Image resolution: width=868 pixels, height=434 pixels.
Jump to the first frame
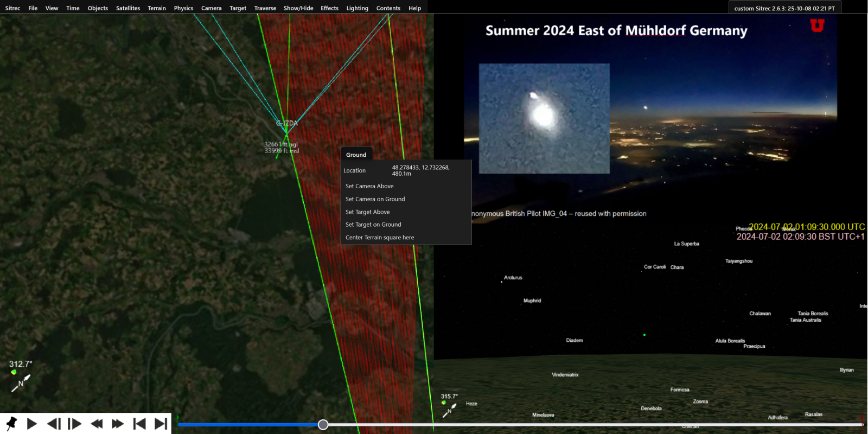tap(139, 424)
